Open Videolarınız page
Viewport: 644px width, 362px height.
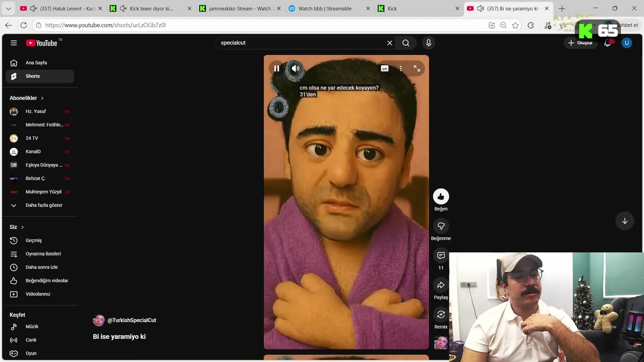40,294
